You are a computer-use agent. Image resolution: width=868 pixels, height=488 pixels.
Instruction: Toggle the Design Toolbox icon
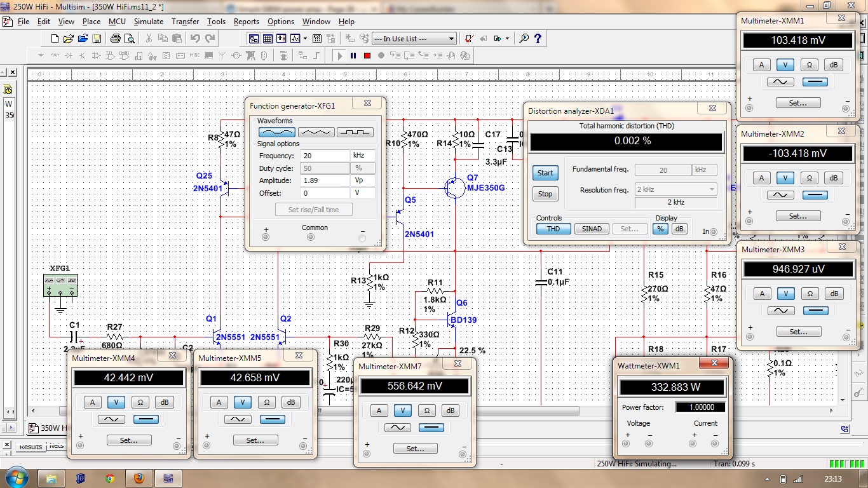254,39
